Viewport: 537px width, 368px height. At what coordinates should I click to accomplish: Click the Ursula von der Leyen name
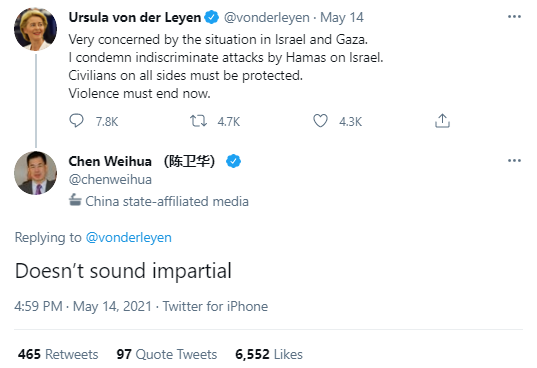(x=135, y=17)
